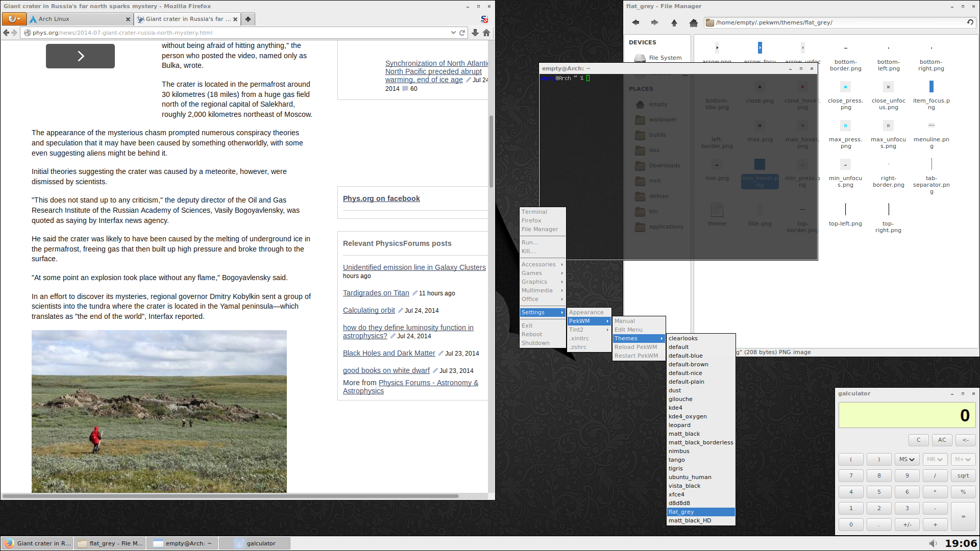Reload the File Manager folder view

[970, 22]
